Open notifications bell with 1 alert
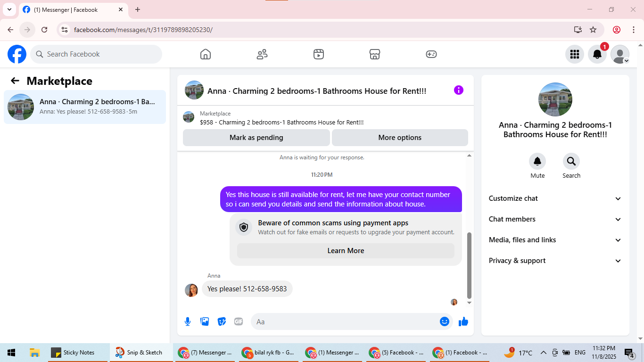Screen dimensions: 644x362 [597, 54]
